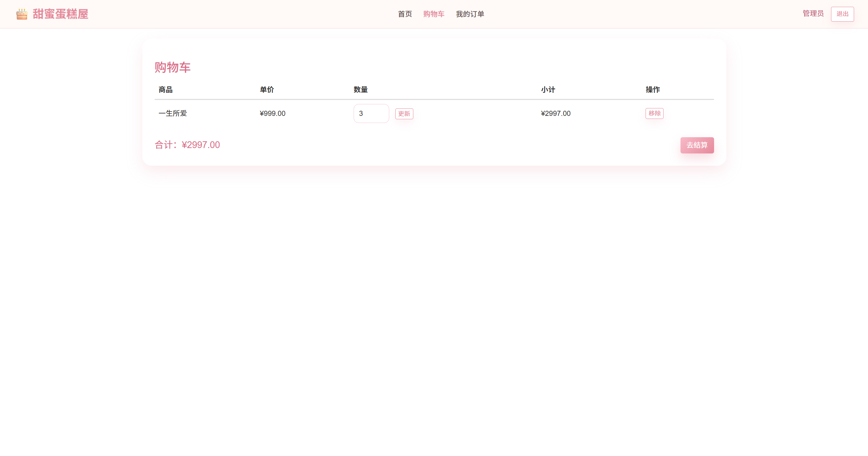Focus the quantity input showing 3

click(371, 113)
